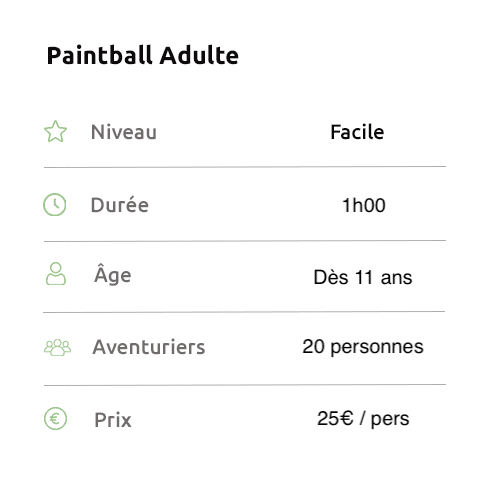Viewport: 500px width, 500px height.
Task: Click the divider line below Durée row
Action: (x=245, y=241)
